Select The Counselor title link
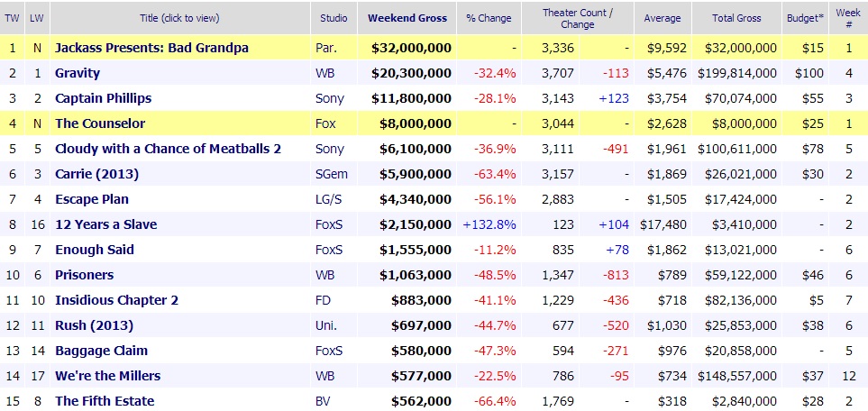 point(100,123)
